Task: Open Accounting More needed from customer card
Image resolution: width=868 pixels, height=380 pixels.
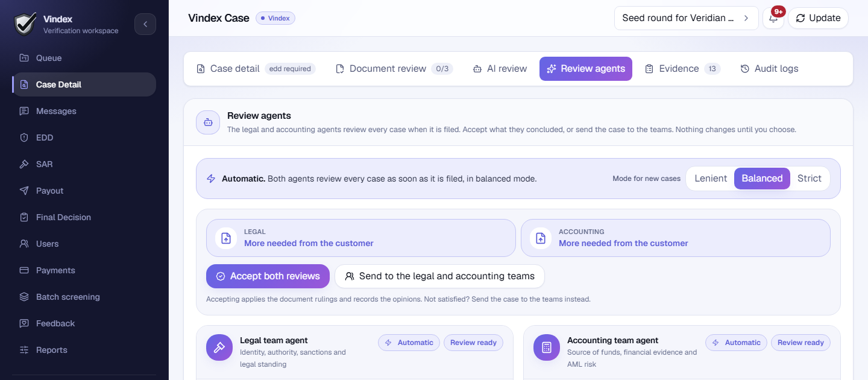Action: pos(676,238)
